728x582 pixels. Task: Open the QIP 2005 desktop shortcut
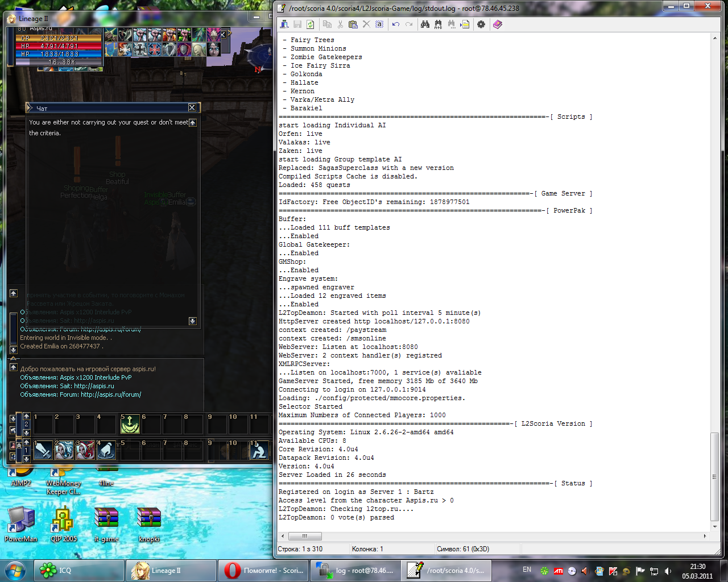coord(63,524)
